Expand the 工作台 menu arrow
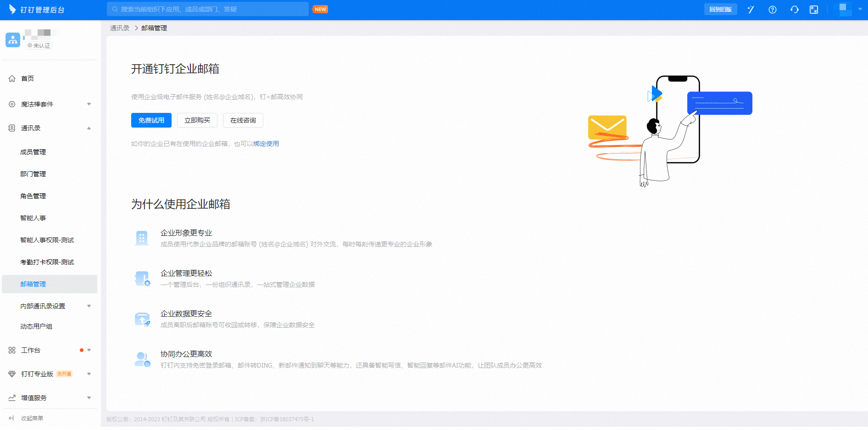This screenshot has width=868, height=430. [x=89, y=350]
